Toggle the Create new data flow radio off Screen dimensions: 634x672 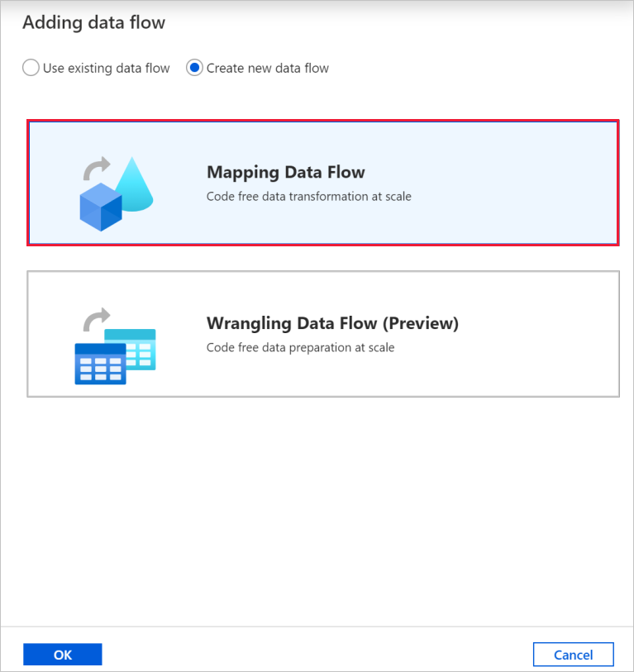click(x=195, y=68)
